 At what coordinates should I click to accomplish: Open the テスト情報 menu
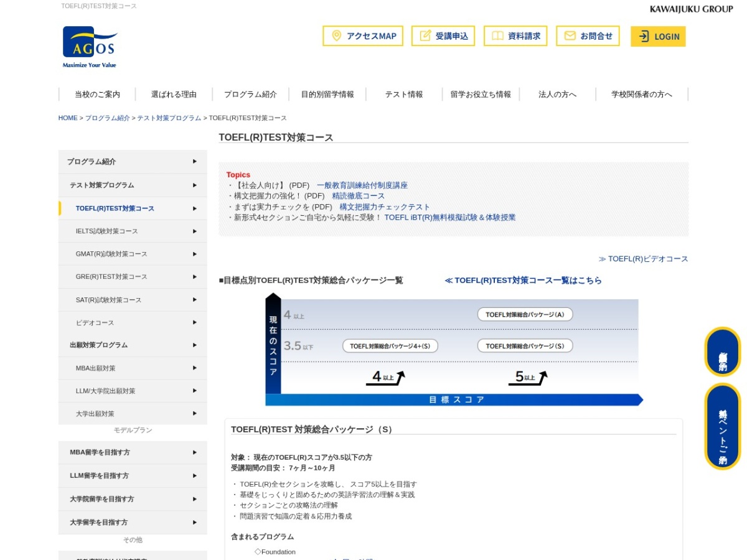coord(404,95)
